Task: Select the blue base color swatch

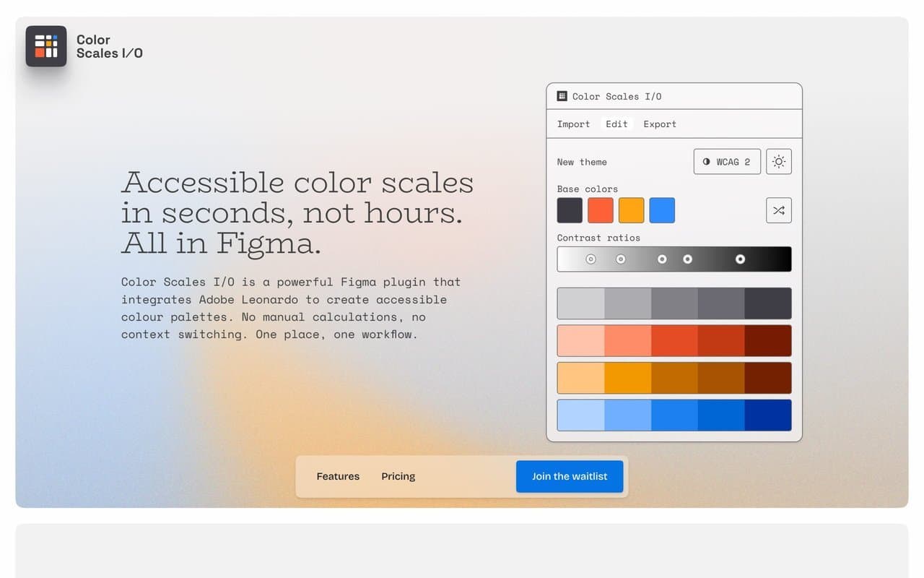Action: tap(662, 210)
